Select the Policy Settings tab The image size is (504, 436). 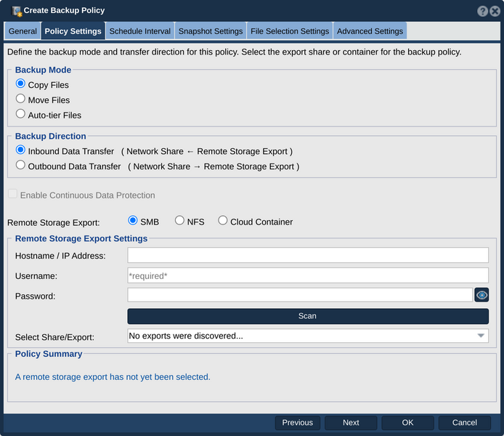(73, 31)
